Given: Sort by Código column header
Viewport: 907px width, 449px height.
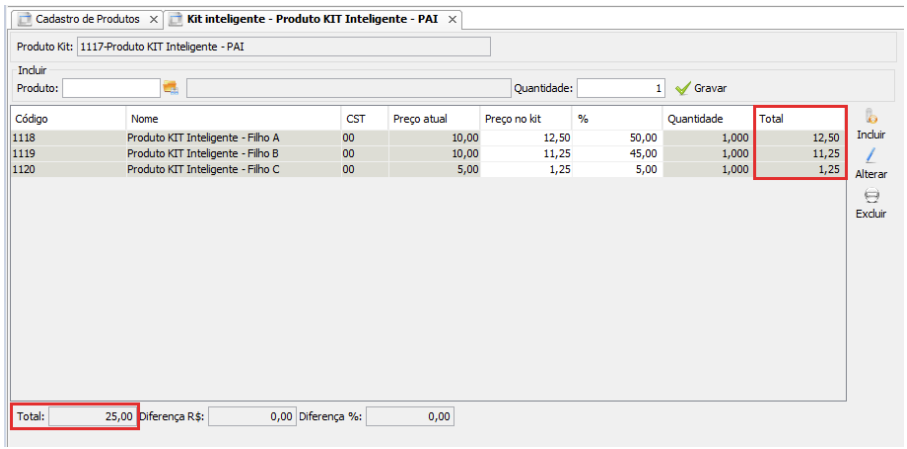Looking at the screenshot, I should pos(67,118).
